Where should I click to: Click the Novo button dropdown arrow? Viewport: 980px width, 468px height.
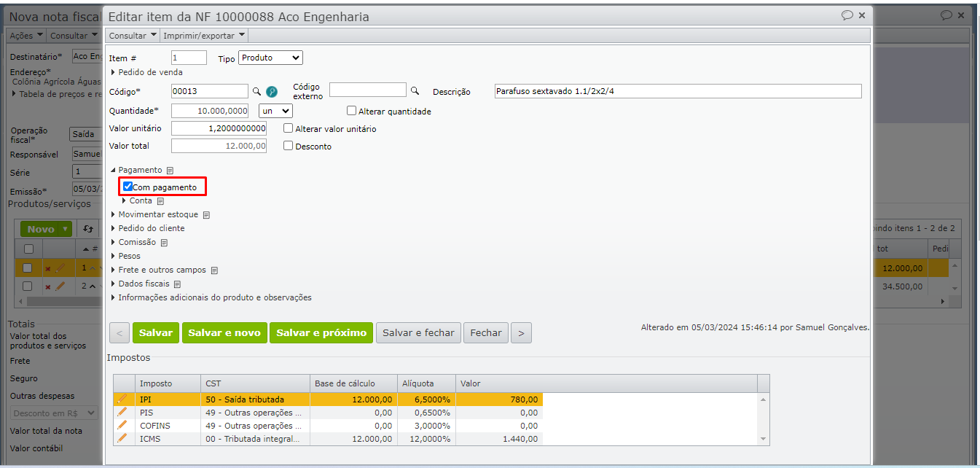[x=66, y=229]
